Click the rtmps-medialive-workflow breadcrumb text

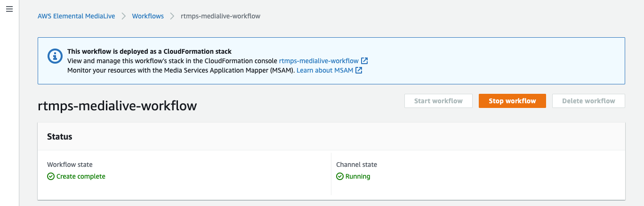[221, 16]
